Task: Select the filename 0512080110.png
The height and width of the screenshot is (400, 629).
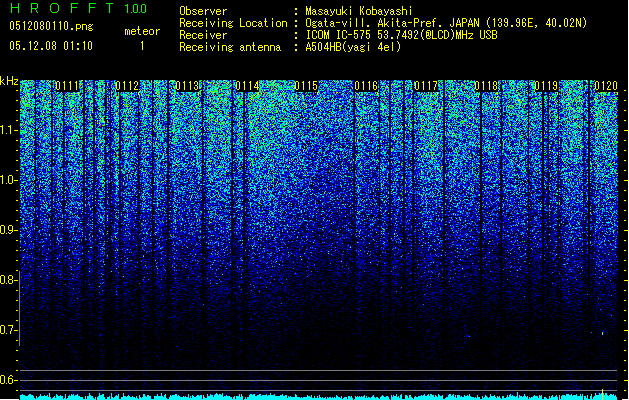Action: tap(51, 26)
